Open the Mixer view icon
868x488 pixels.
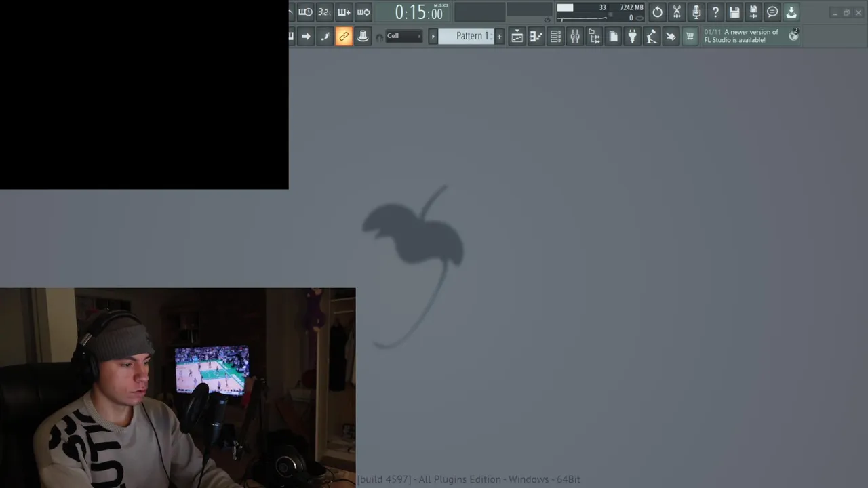pyautogui.click(x=575, y=37)
